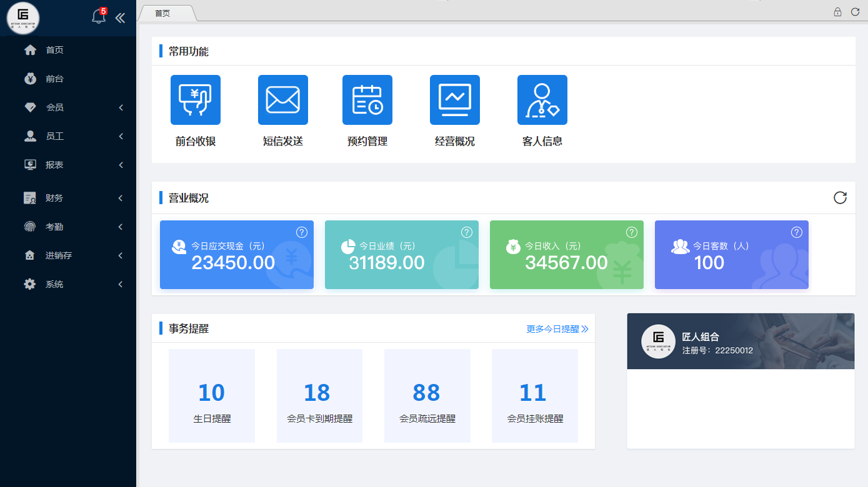
Task: Expand the 系统 menu chevron
Action: coord(121,284)
